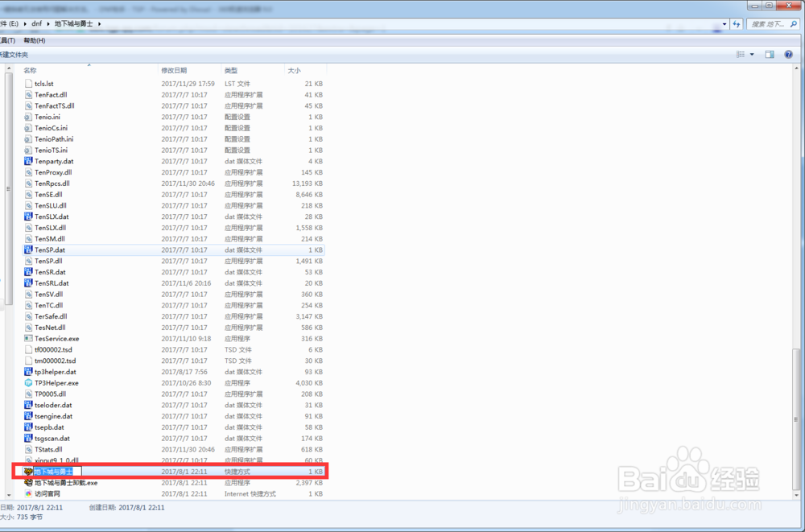The image size is (805, 532).
Task: Click the TenSLX.dat file icon
Action: click(29, 217)
